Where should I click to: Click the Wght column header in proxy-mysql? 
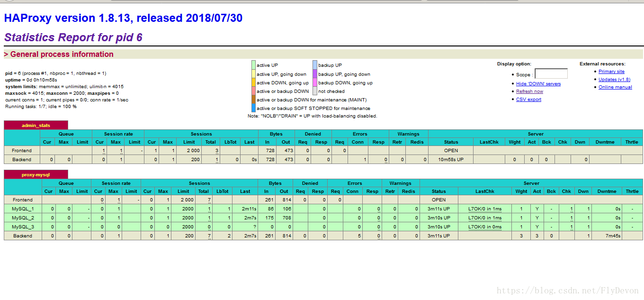tap(521, 191)
